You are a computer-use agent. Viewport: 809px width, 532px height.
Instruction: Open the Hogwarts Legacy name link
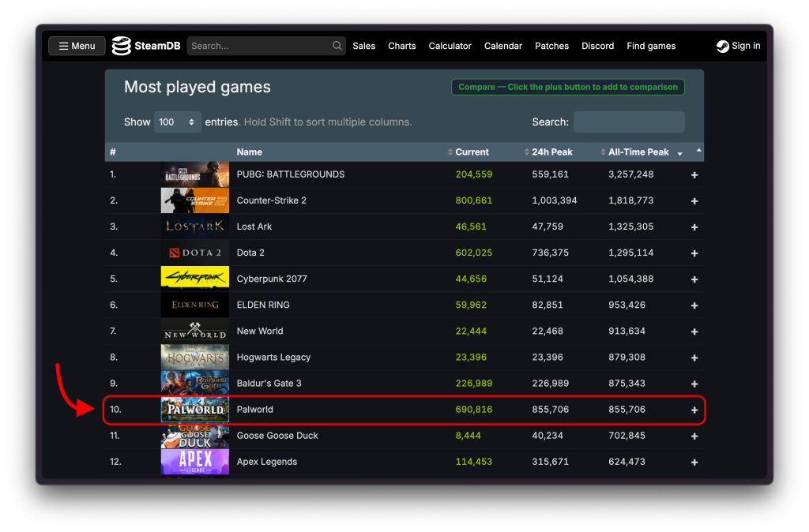pyautogui.click(x=273, y=358)
